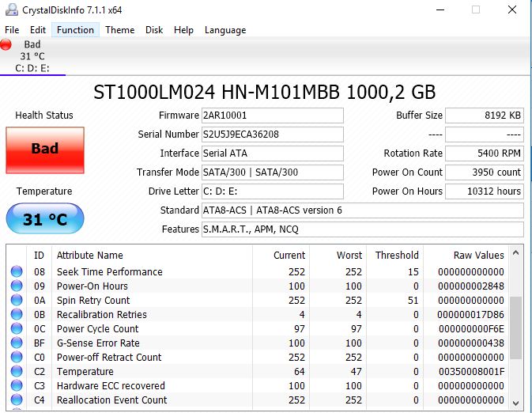The image size is (532, 413).
Task: Click raw value 00350008001F
Action: [471, 372]
